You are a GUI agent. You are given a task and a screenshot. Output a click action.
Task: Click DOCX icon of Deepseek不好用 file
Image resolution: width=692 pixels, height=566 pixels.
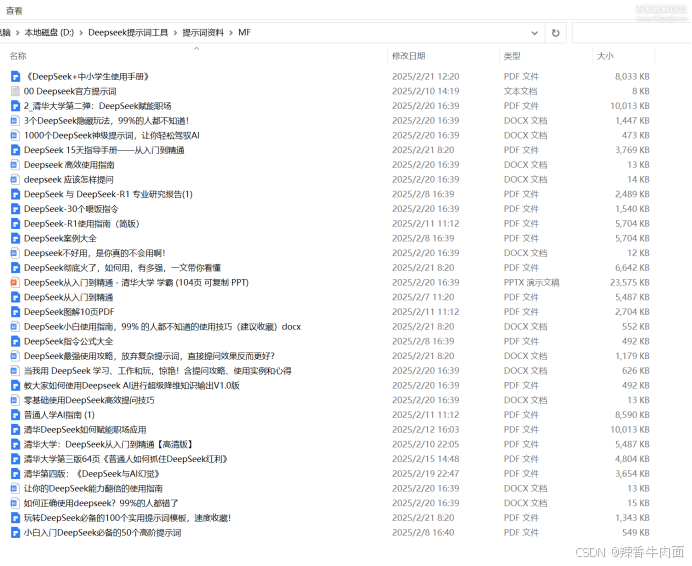point(15,253)
